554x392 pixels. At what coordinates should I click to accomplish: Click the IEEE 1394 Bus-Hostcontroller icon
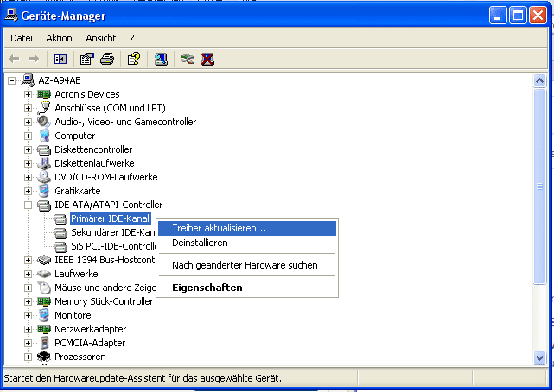(x=44, y=260)
